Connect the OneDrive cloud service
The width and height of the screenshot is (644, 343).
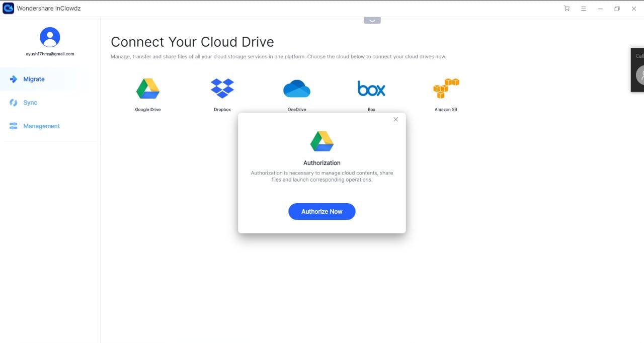tap(297, 89)
